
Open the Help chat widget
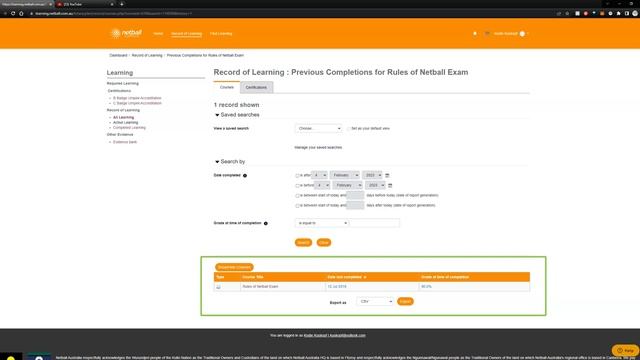pos(625,350)
